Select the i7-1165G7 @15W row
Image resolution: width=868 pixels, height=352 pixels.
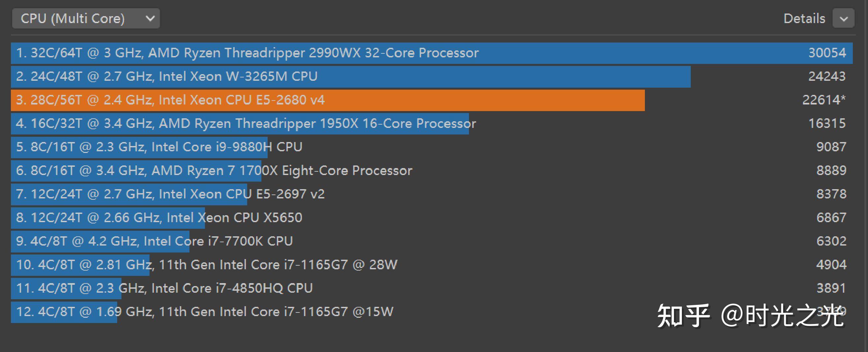(205, 312)
